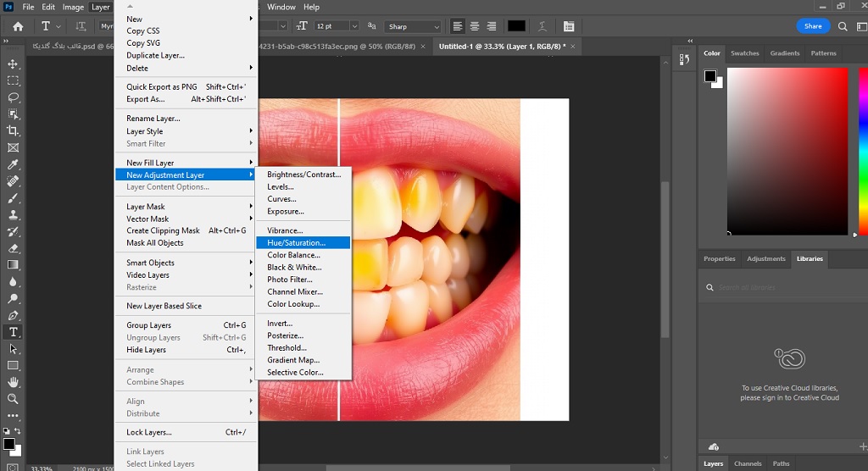Image resolution: width=868 pixels, height=471 pixels.
Task: Select the Eraser tool
Action: [14, 248]
